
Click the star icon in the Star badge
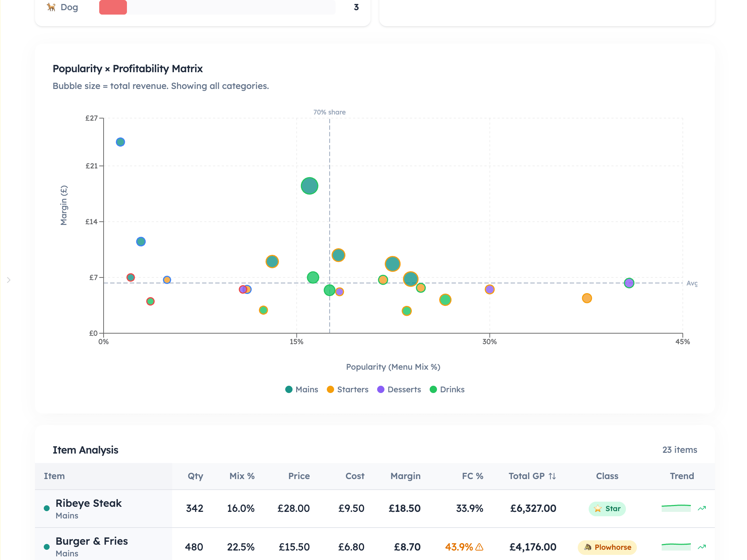point(598,509)
